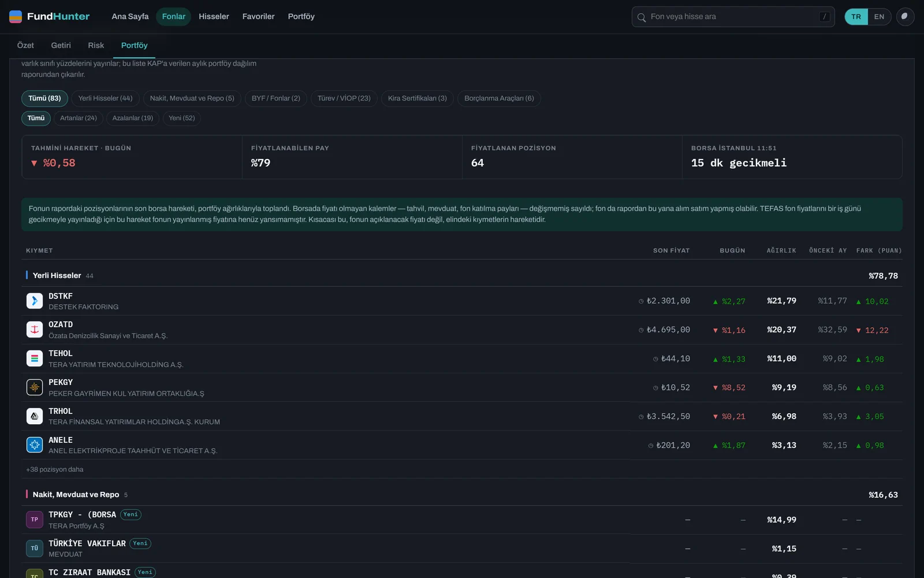Viewport: 924px width, 578px height.
Task: Select the Portföy sub-tab
Action: pyautogui.click(x=134, y=45)
